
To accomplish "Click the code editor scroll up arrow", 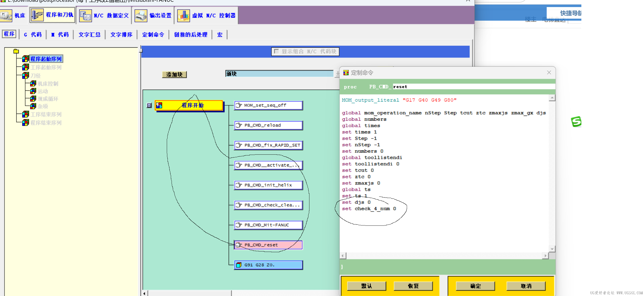I will click(552, 98).
